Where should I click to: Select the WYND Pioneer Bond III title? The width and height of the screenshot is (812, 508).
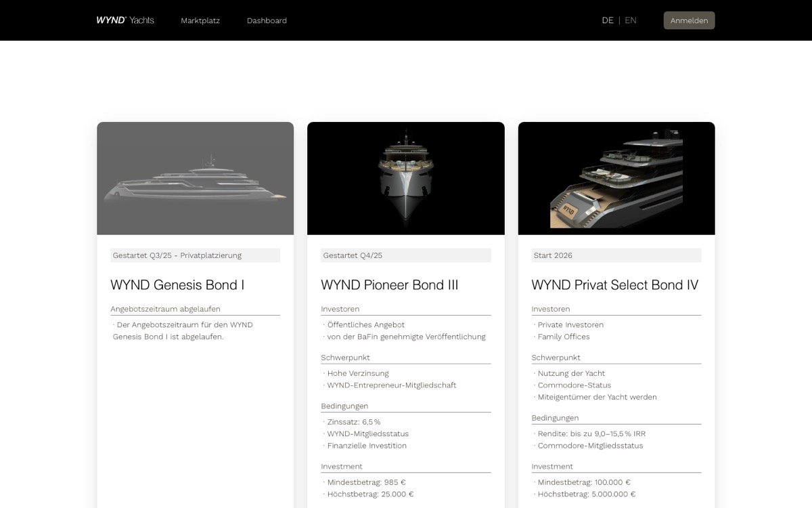pos(390,285)
